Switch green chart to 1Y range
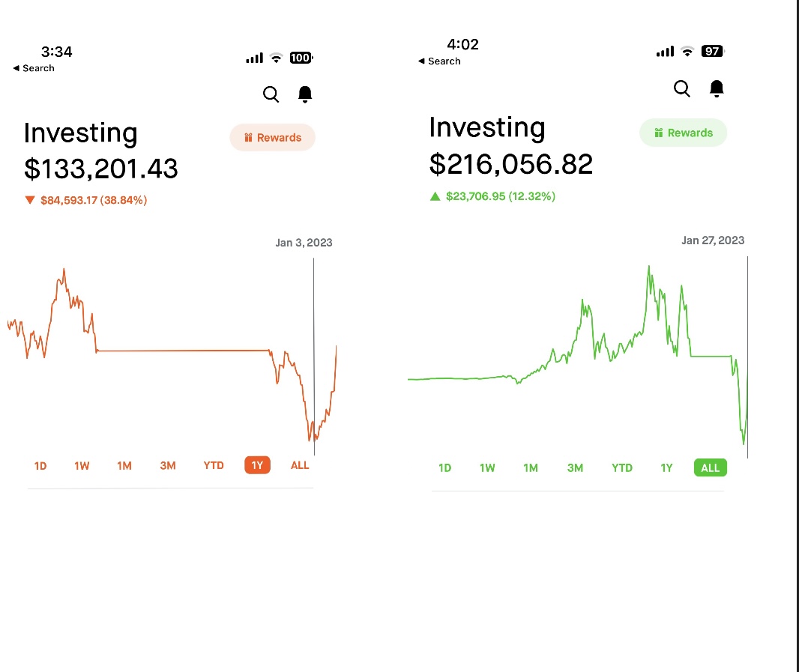This screenshot has height=672, width=799. tap(666, 468)
